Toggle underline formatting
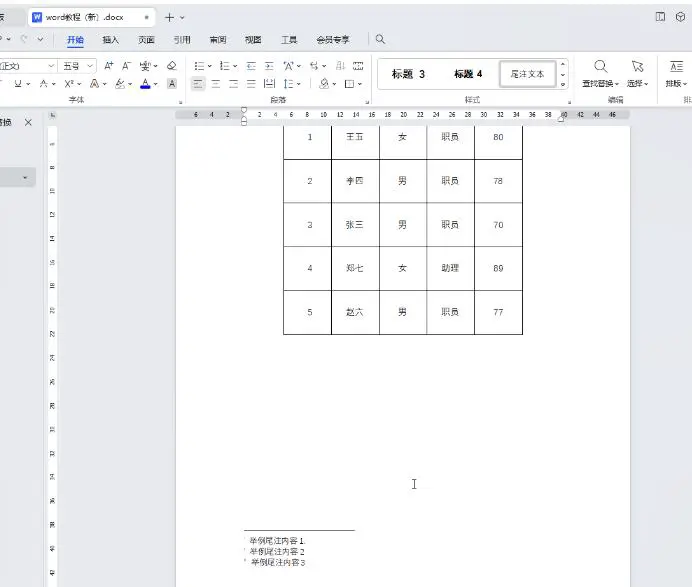This screenshot has width=692, height=587. tap(18, 83)
